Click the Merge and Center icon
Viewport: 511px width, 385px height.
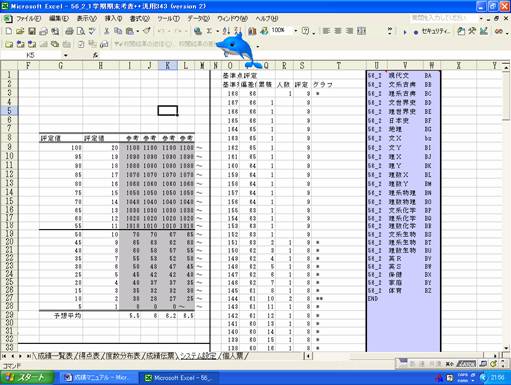pos(361,31)
